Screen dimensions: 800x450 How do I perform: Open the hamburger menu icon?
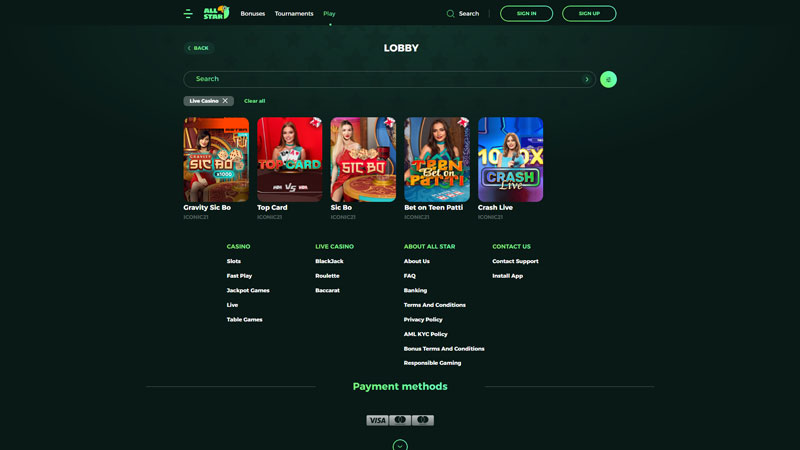tap(188, 14)
